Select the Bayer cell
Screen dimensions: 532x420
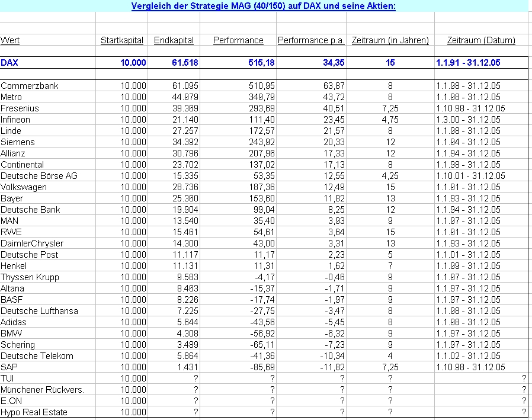coord(12,198)
